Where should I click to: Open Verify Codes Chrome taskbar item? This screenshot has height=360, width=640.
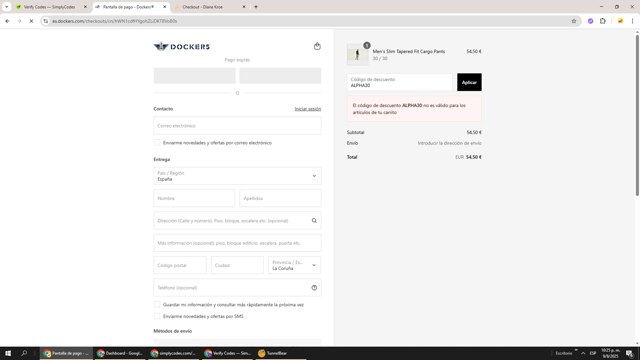point(227,353)
